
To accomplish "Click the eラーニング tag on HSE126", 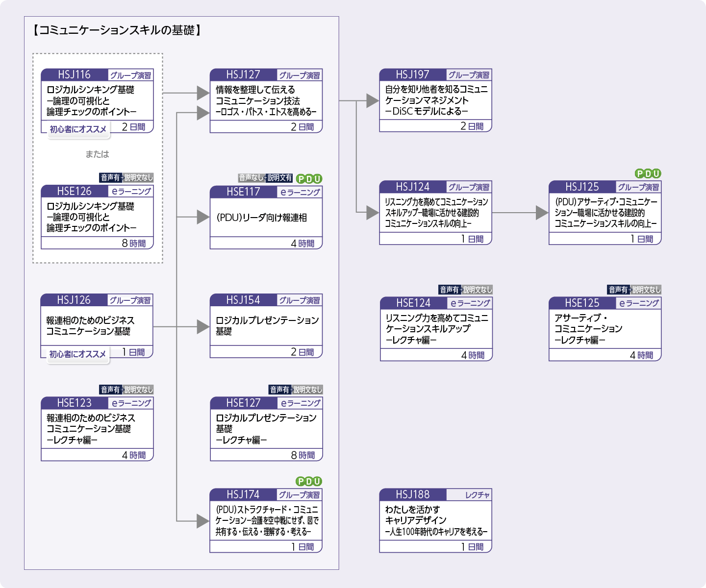I will 130,192.
